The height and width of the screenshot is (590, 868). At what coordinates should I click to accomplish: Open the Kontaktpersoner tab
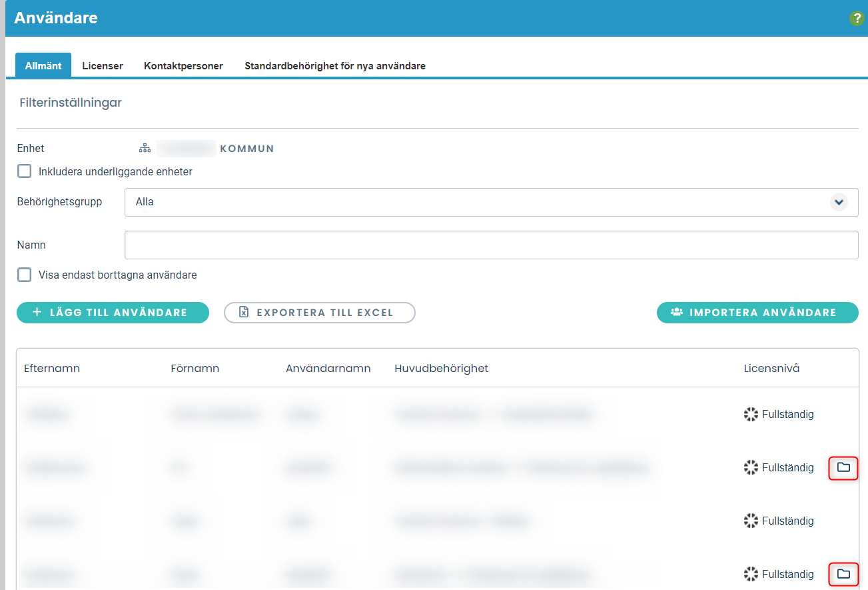183,66
